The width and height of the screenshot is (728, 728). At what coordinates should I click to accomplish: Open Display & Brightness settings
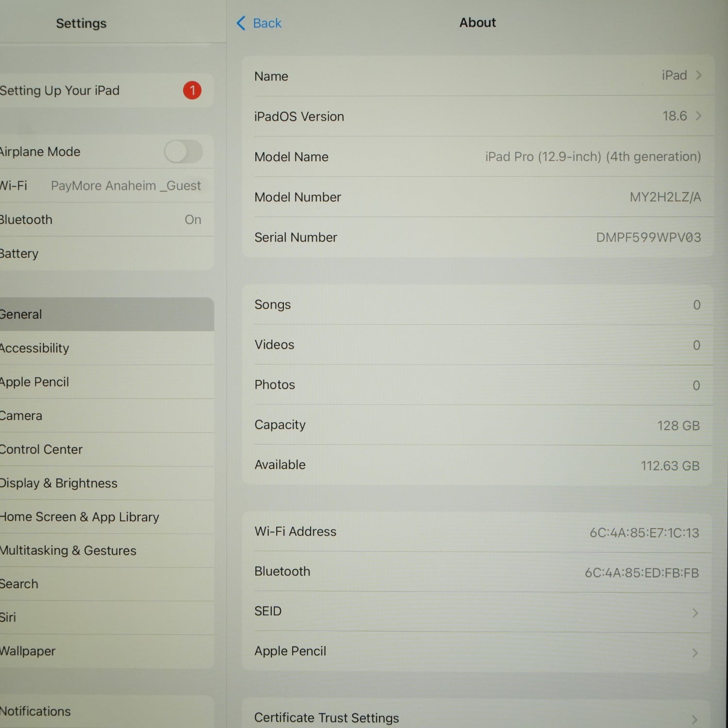(x=107, y=483)
